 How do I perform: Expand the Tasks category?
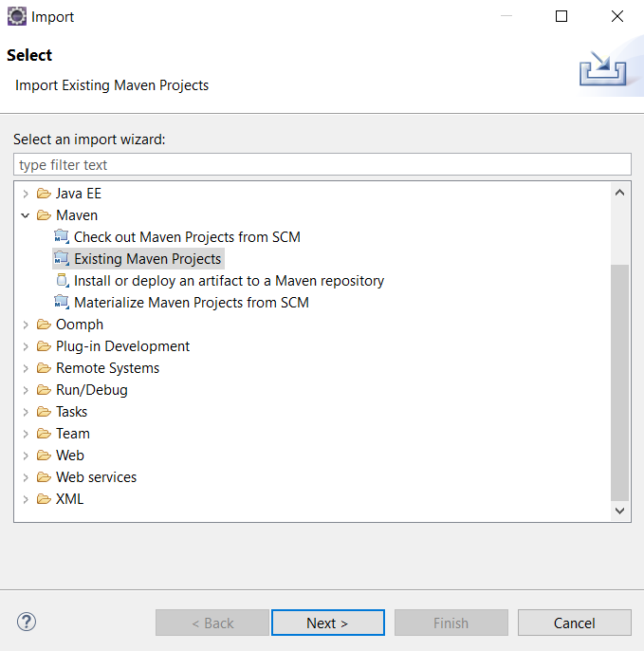pos(26,412)
